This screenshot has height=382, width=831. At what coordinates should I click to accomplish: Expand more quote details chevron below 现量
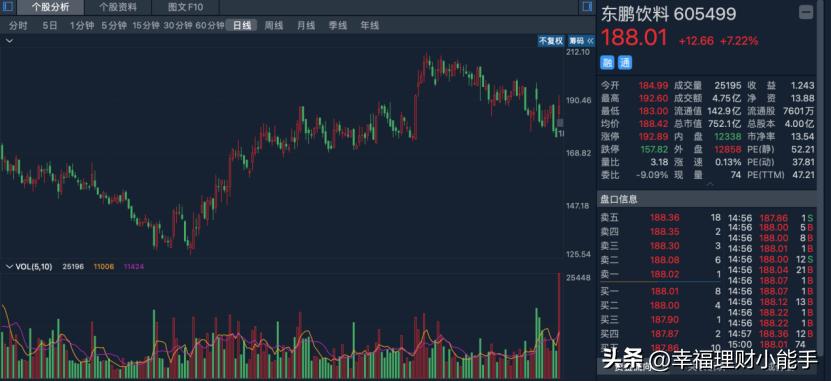(x=710, y=184)
